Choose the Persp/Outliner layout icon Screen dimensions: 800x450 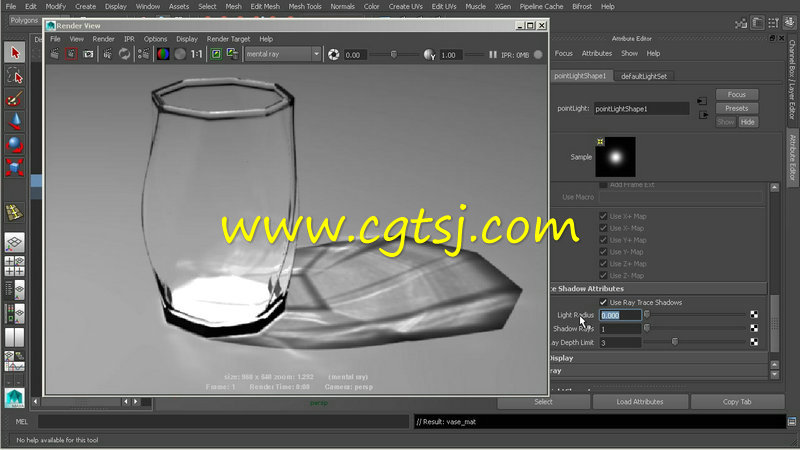coord(15,290)
